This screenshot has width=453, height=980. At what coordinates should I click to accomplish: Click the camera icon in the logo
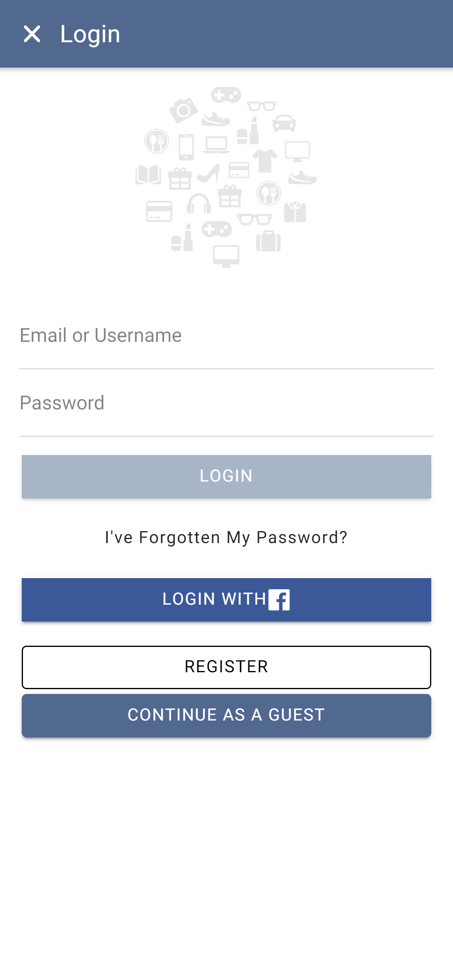[x=183, y=110]
